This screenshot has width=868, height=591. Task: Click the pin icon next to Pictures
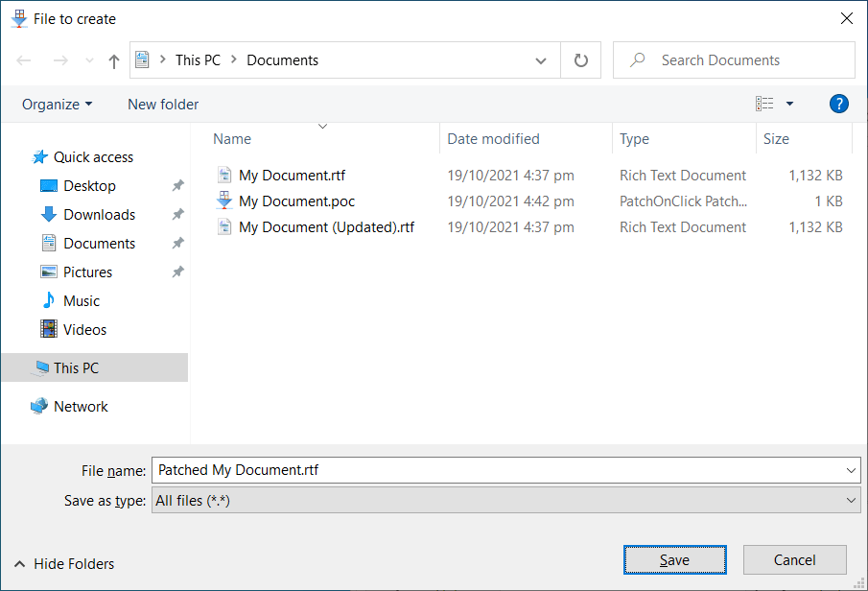coord(177,272)
